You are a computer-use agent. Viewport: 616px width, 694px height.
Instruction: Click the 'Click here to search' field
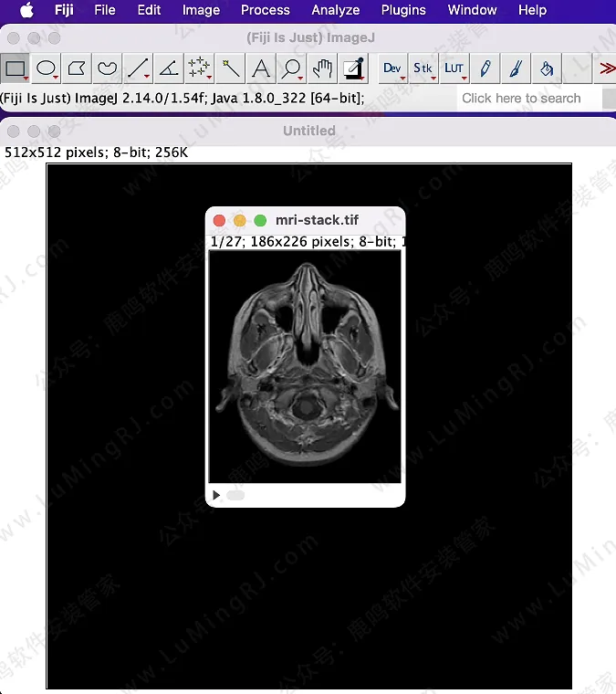point(527,98)
